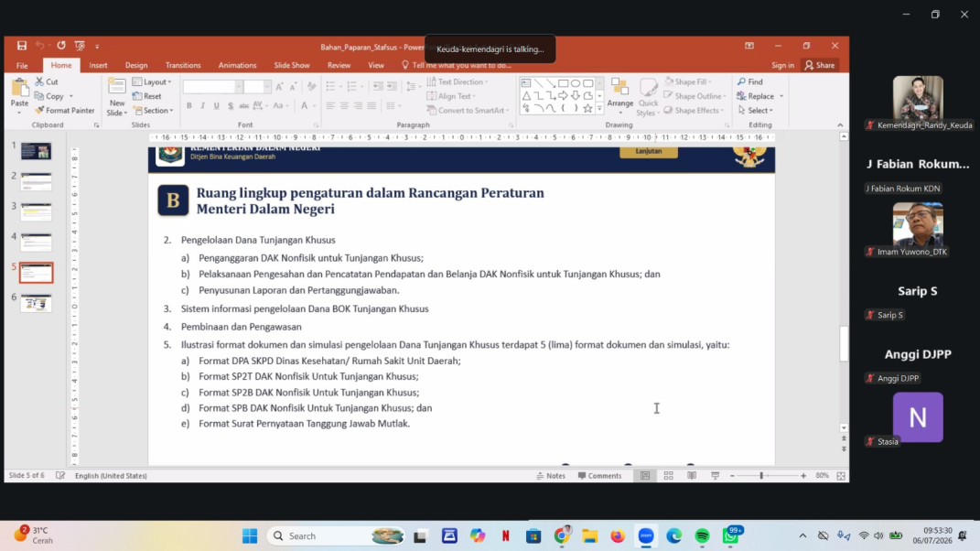Click the Comments button in status bar
Screen dimensions: 980x551
pos(600,476)
